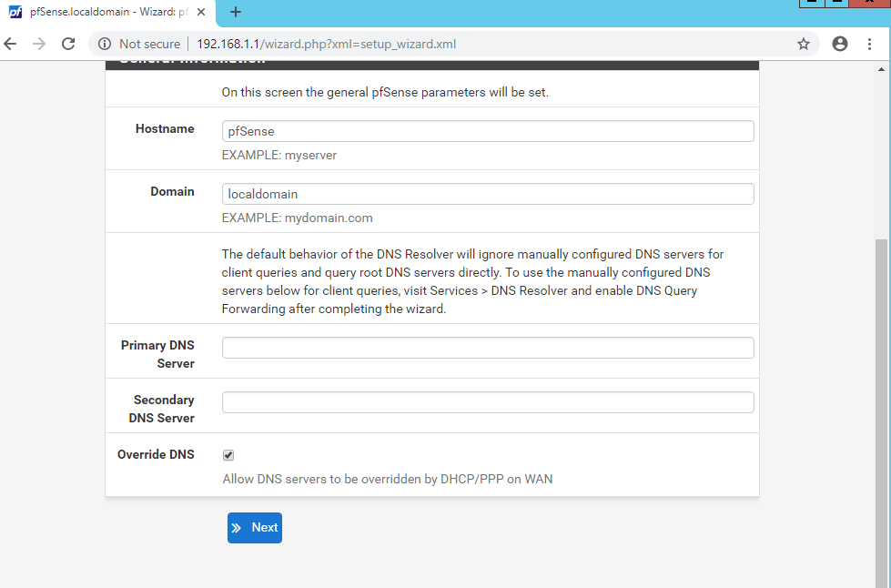The width and height of the screenshot is (891, 588).
Task: Click the URL in the address bar
Action: 326,44
